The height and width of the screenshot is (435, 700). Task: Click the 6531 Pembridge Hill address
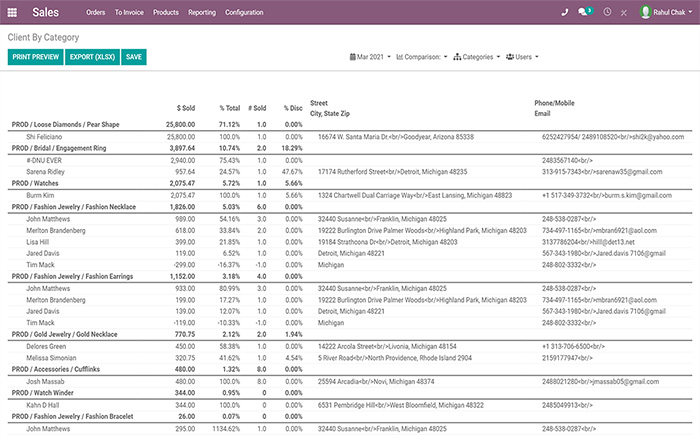click(x=401, y=405)
